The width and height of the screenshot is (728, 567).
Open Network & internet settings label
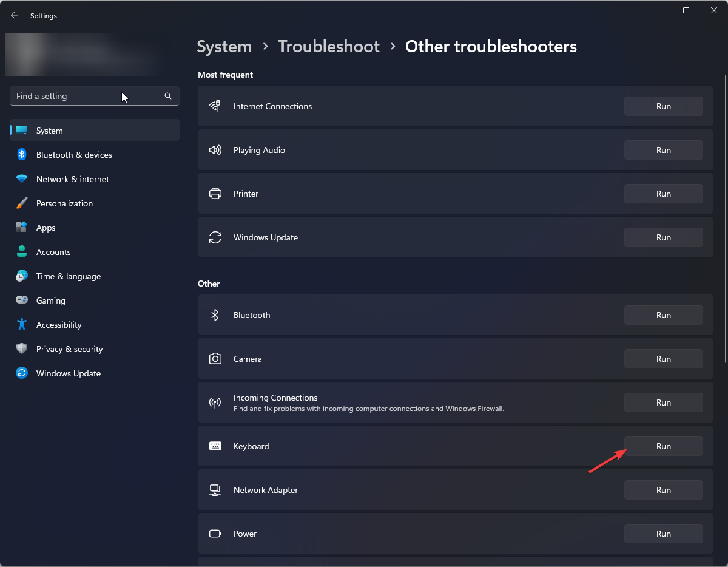tap(73, 179)
